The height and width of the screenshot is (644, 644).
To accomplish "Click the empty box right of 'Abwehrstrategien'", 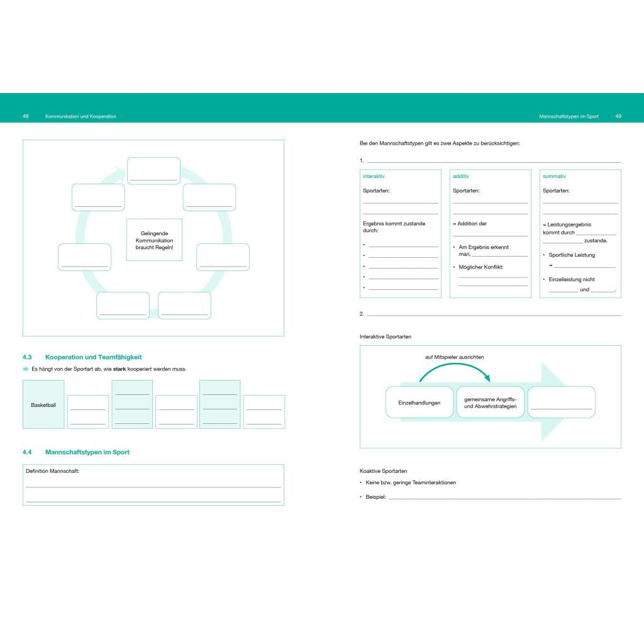I will coord(562,402).
